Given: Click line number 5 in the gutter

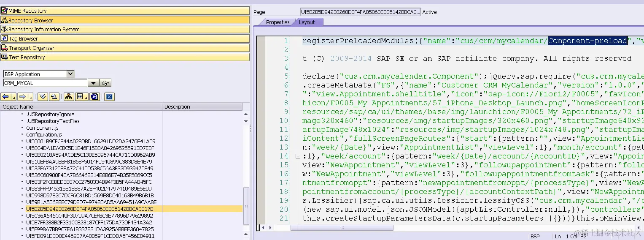Looking at the screenshot, I should (286, 76).
